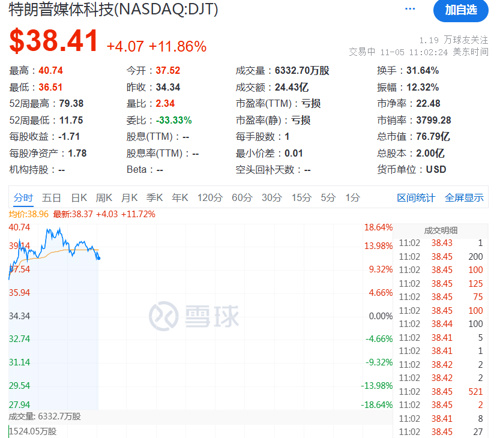Switch to the 年K yearly chart tab
Screen dimensions: 500x438
[x=180, y=198]
